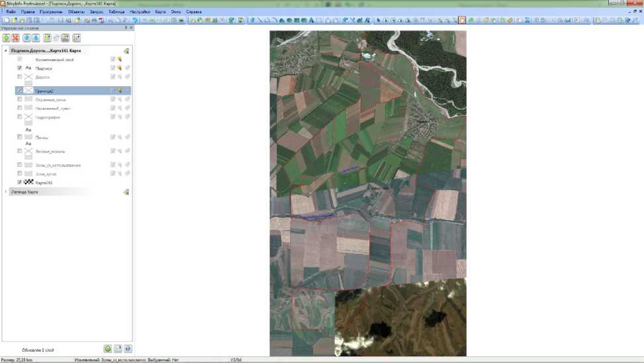Enable the Почвы layer checkbox

point(19,137)
